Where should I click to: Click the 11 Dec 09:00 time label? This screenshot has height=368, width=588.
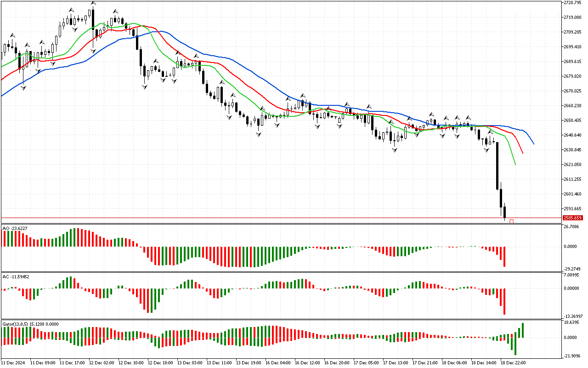[43, 363]
